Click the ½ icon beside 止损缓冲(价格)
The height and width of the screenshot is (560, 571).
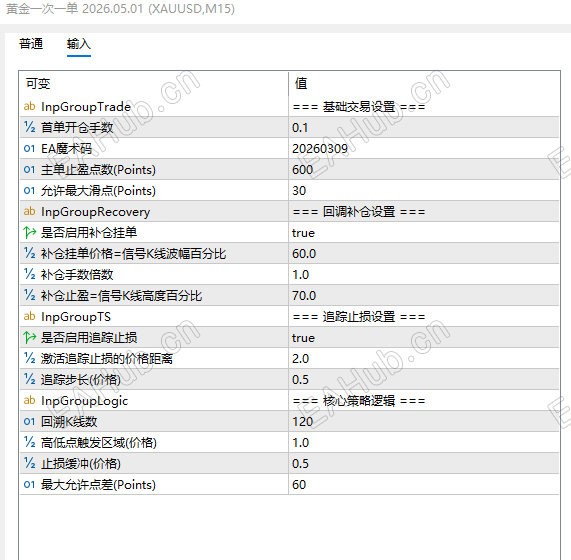[29, 464]
